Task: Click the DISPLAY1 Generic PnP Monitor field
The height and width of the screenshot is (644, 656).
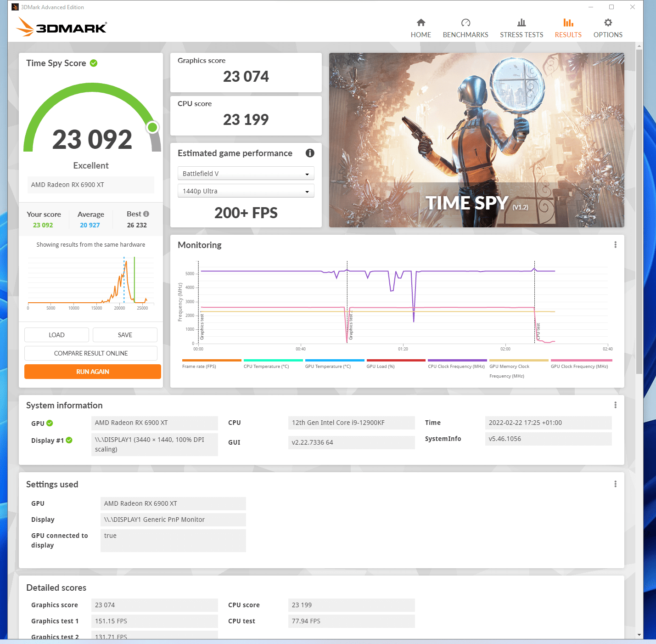Action: tap(173, 520)
